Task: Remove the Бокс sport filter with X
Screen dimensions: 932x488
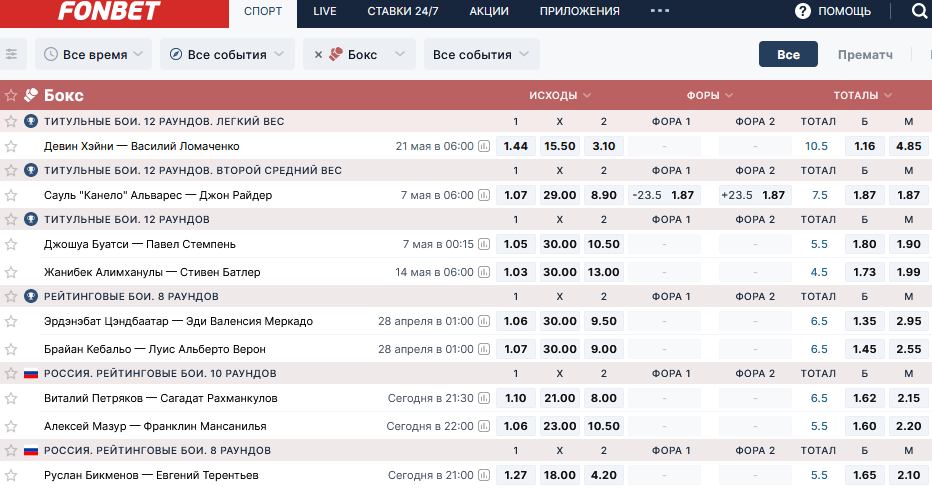Action: pos(318,55)
